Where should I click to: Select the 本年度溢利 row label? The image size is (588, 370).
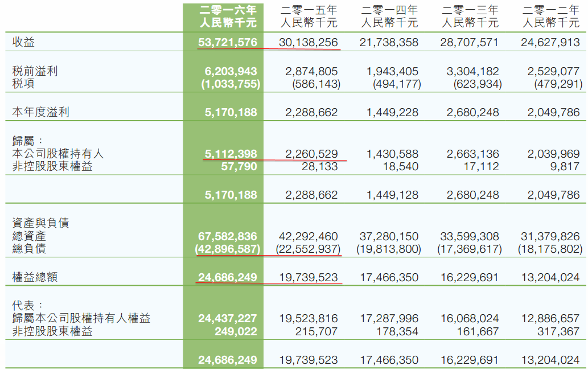[x=41, y=112]
